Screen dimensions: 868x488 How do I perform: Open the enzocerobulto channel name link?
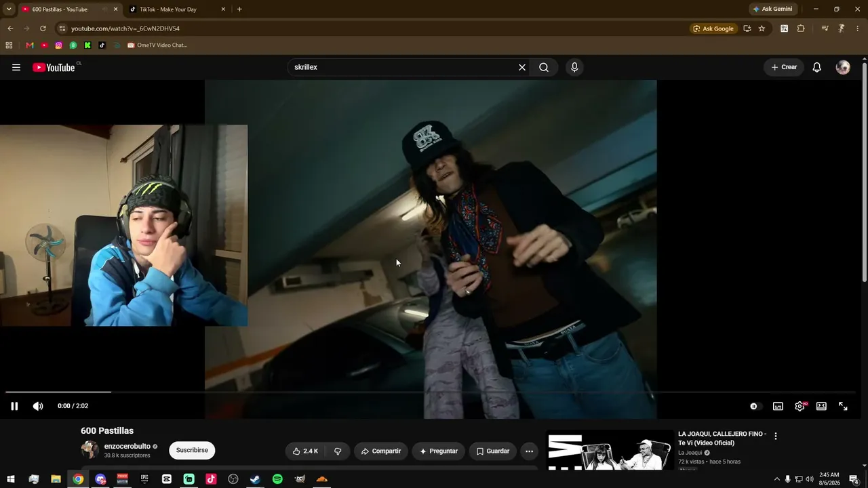(127, 447)
